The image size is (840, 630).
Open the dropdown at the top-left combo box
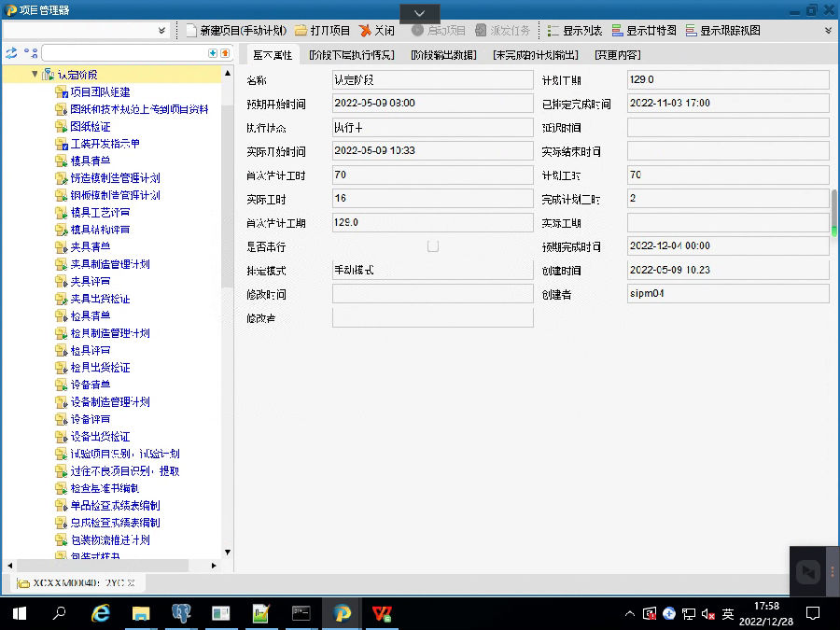point(161,30)
